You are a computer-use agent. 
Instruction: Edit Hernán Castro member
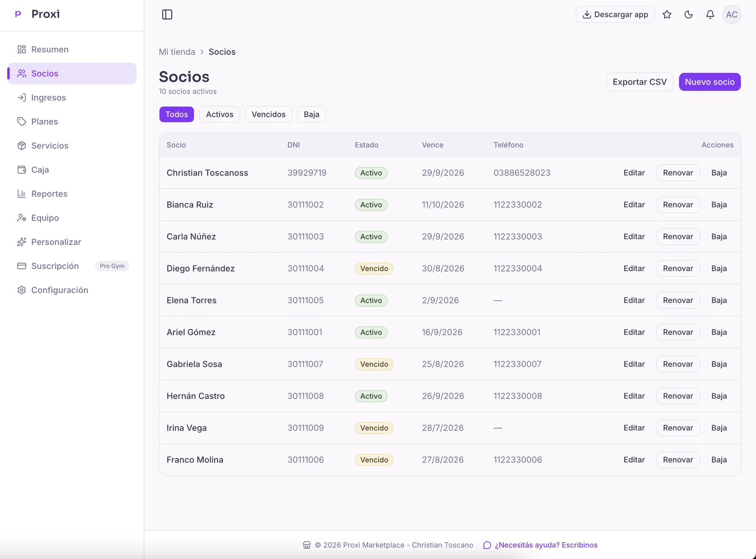(x=634, y=396)
